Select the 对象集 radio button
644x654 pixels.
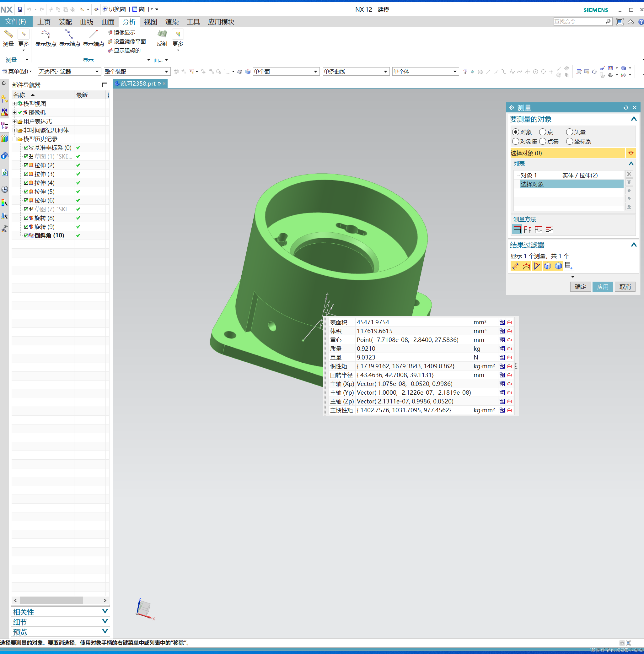point(515,141)
